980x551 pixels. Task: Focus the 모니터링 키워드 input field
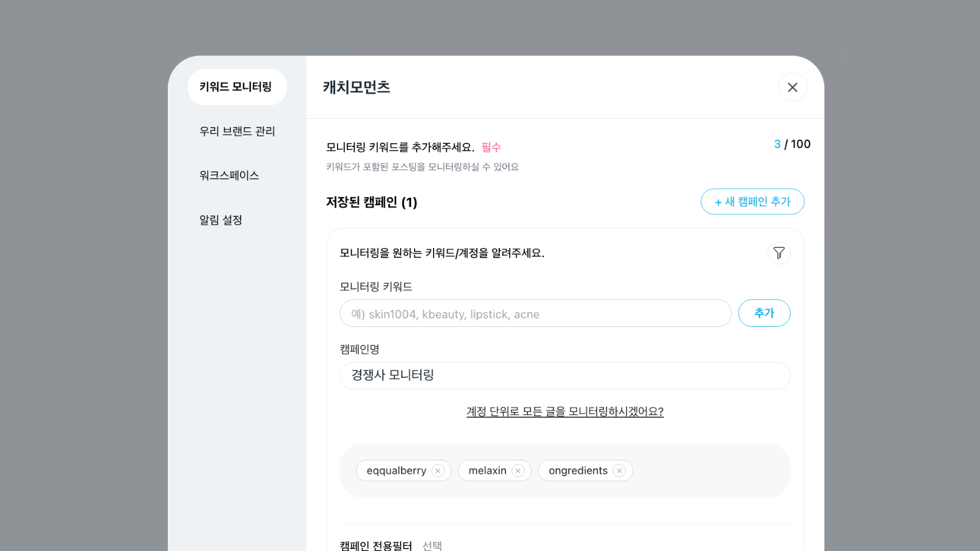(535, 313)
